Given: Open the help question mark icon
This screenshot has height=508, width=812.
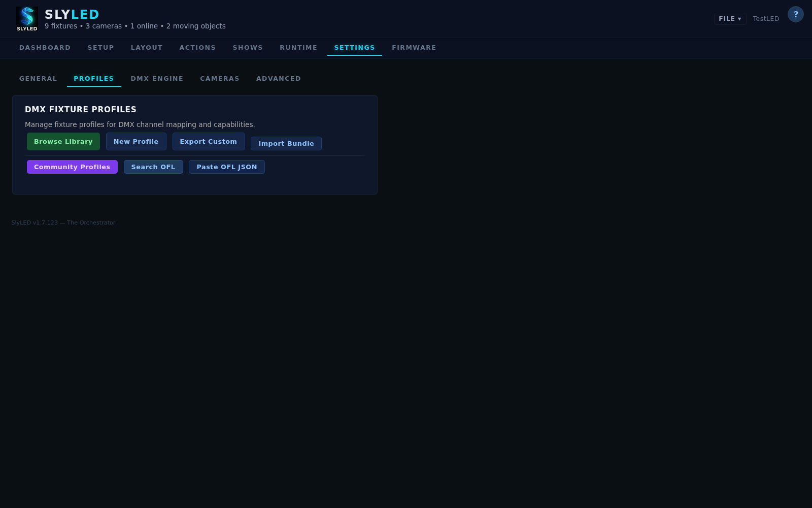Looking at the screenshot, I should point(795,14).
